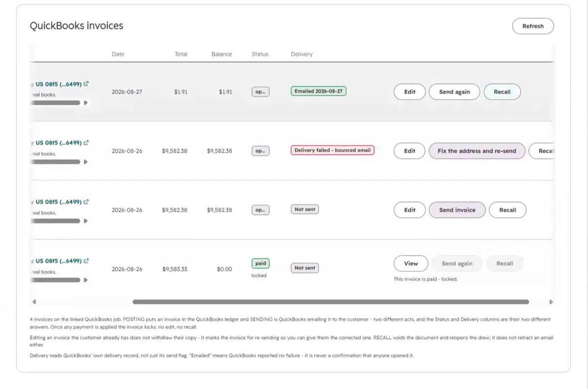Click the Total column header
Image resolution: width=588 pixels, height=389 pixels.
[181, 54]
